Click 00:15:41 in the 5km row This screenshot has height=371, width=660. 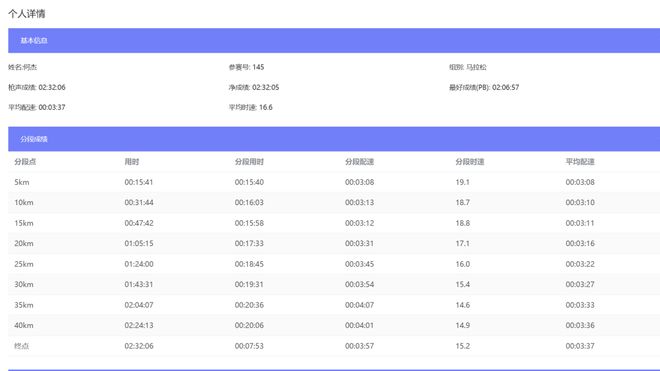[x=139, y=182]
